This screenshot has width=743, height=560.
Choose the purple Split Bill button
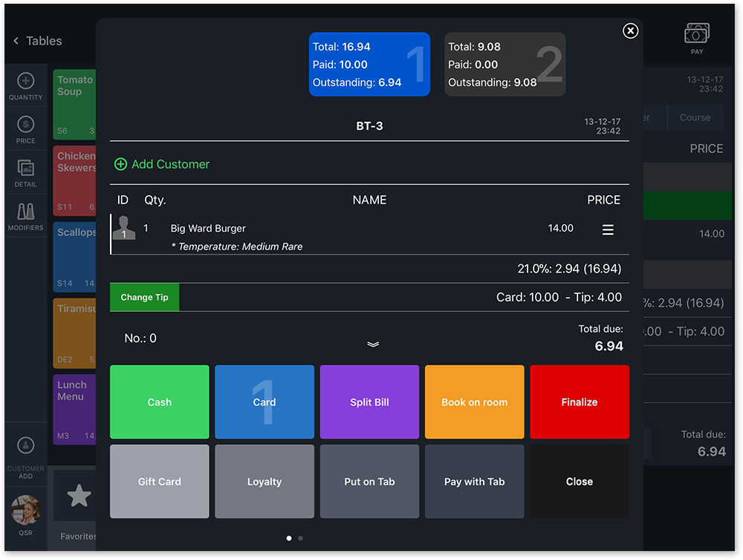[x=369, y=402]
